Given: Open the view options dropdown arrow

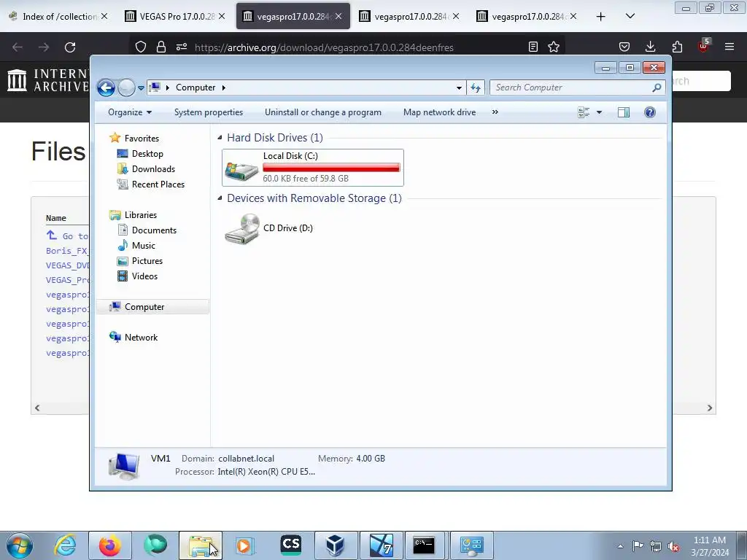Looking at the screenshot, I should (600, 112).
